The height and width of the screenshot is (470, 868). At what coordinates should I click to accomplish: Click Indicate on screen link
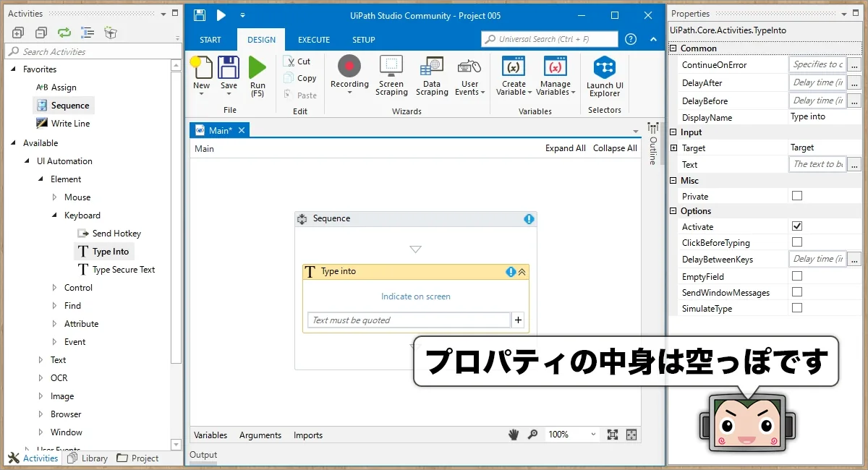[x=416, y=296]
